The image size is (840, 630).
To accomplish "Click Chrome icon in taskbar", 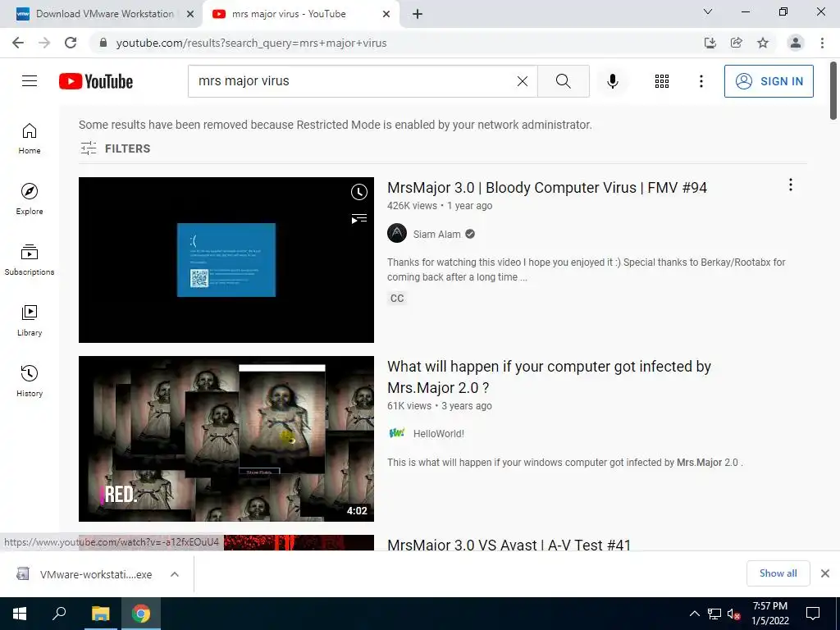I will [141, 614].
